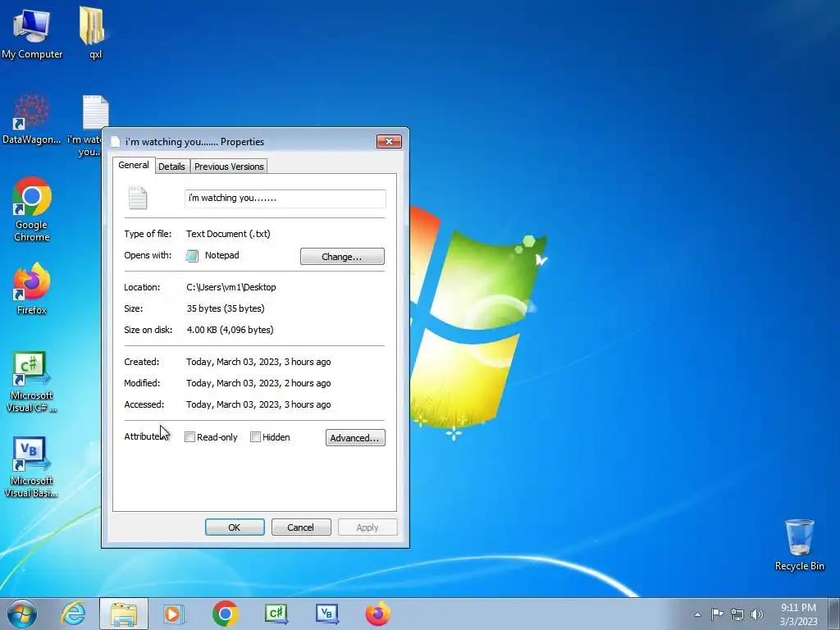Click the Notepad icon beside Opens with

192,256
